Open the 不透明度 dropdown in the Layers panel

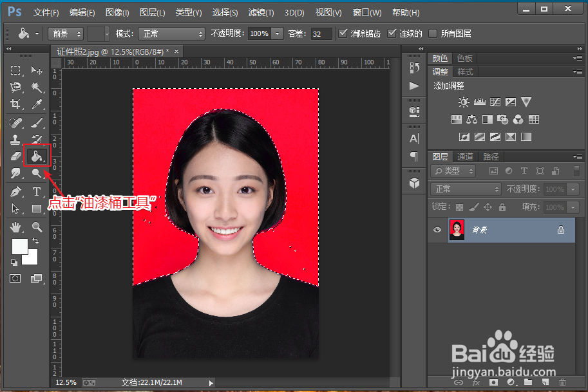click(x=572, y=189)
